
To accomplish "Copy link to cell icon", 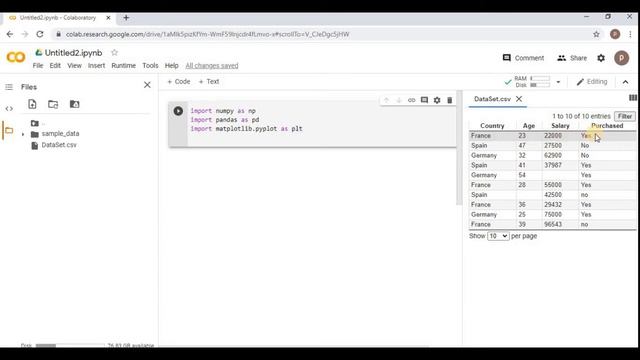I will [x=411, y=100].
